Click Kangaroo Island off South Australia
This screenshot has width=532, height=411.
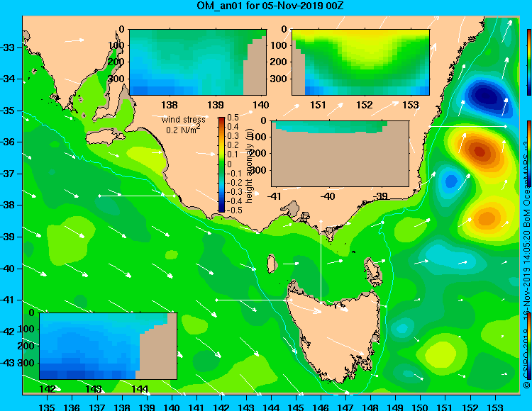pyautogui.click(x=106, y=137)
